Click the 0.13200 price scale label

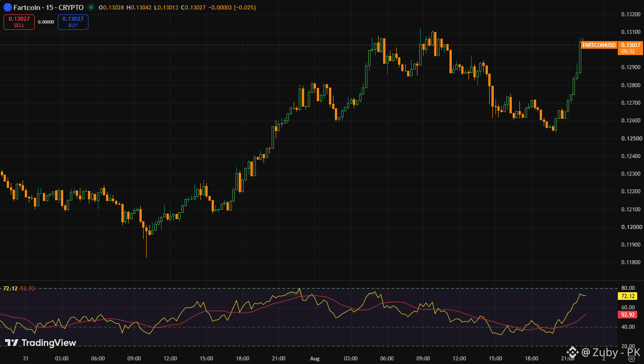coord(631,14)
